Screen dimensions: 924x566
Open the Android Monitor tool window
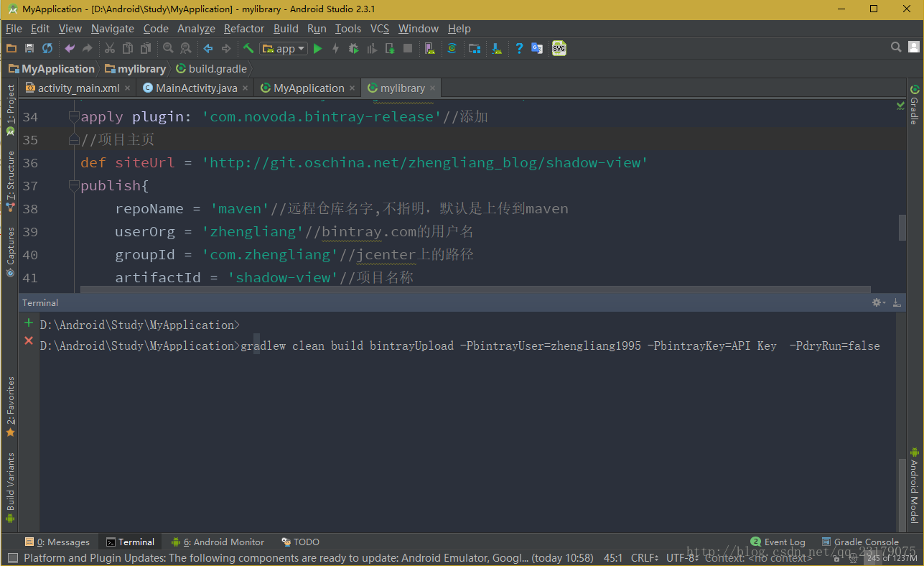pos(218,542)
